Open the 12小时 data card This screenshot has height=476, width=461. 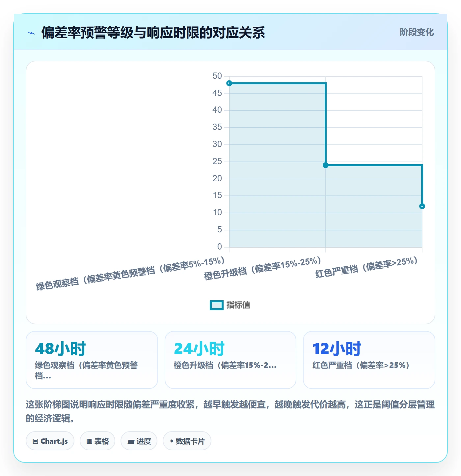pos(369,360)
